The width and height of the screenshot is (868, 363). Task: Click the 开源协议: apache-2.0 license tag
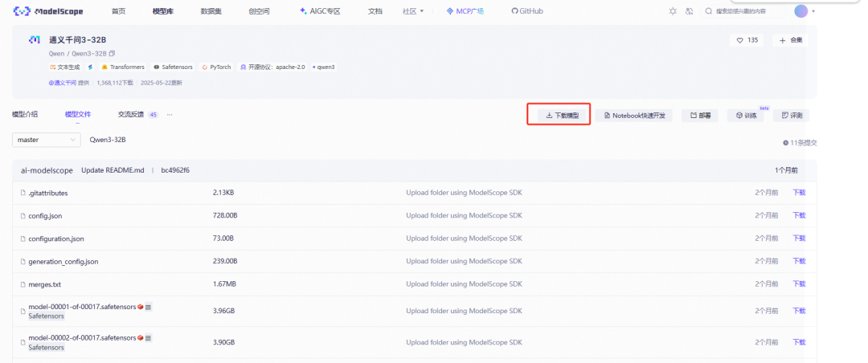point(272,67)
